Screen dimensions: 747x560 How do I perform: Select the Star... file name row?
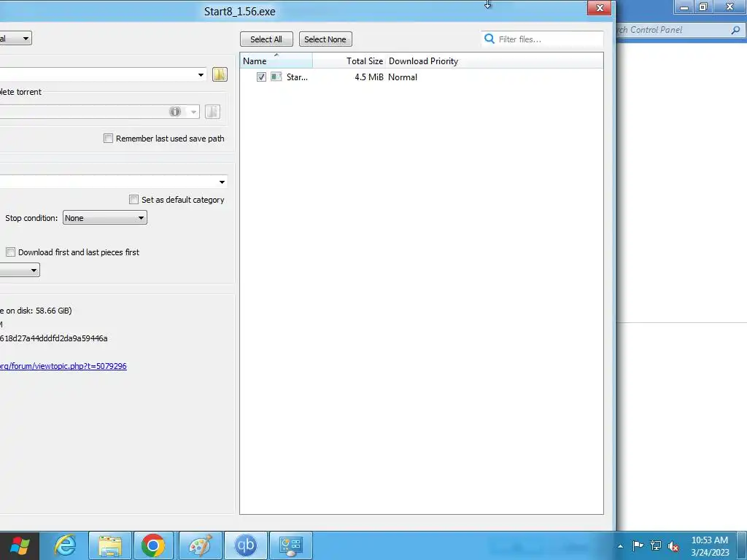[x=297, y=77]
